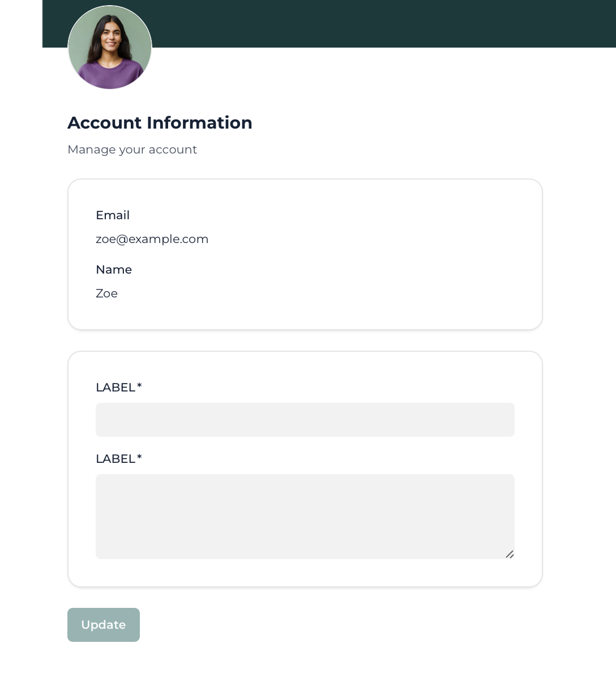Click the LABEL text above the single-line input
616x690 pixels.
(x=115, y=387)
